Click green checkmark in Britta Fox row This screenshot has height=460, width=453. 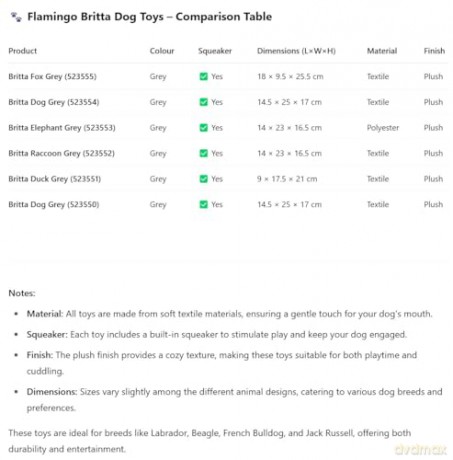point(203,77)
